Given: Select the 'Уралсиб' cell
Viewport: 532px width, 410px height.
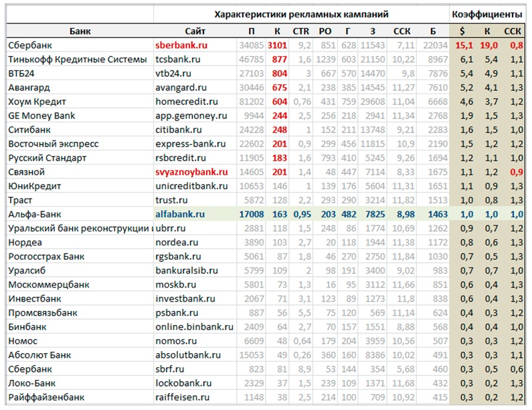Looking at the screenshot, I should tap(80, 270).
